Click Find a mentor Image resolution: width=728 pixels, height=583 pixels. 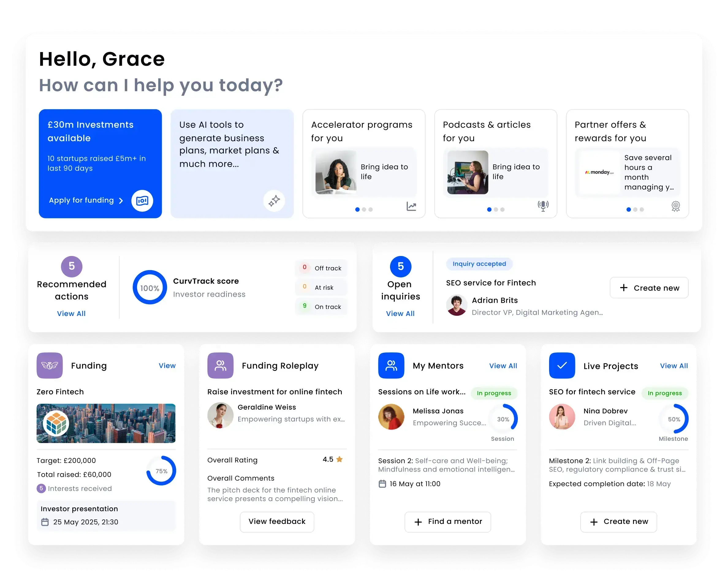coord(448,521)
